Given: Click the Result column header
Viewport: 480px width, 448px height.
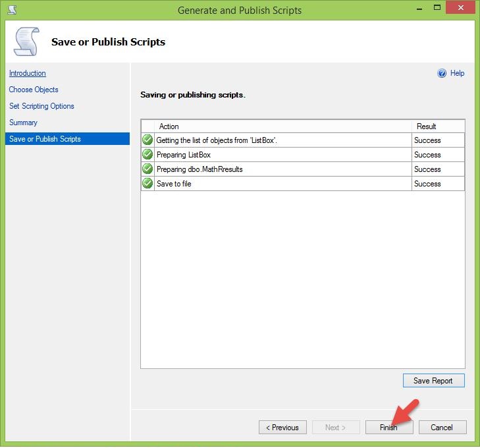Looking at the screenshot, I should click(x=438, y=126).
